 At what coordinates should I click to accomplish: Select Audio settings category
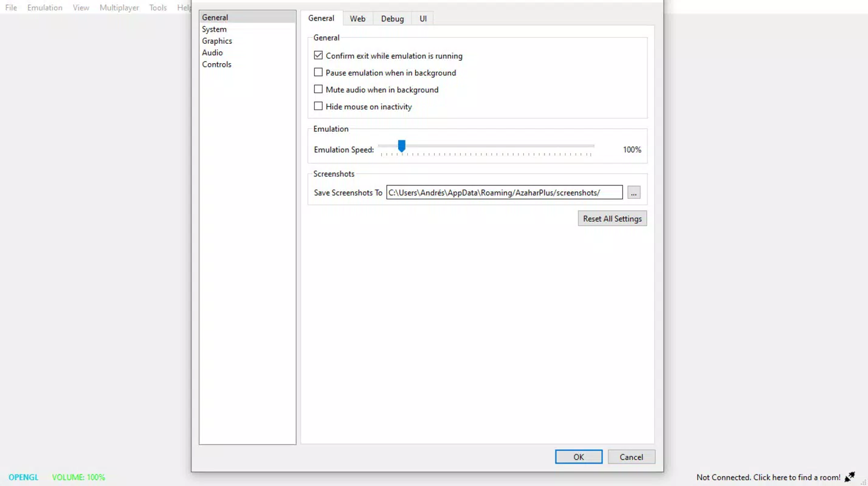point(247,52)
